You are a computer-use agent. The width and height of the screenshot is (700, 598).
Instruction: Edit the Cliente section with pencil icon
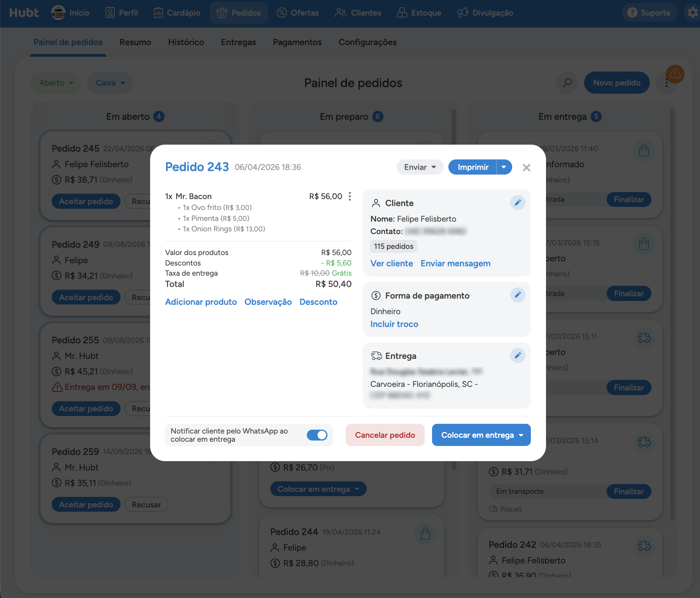point(518,203)
